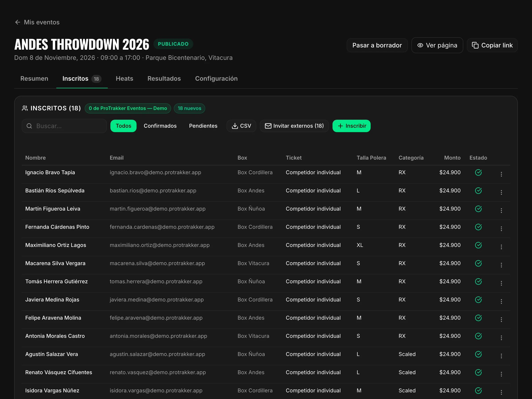Image resolution: width=532 pixels, height=399 pixels.
Task: Click the 0 de ProTrakker Eventos — Demo badge
Action: (x=128, y=108)
